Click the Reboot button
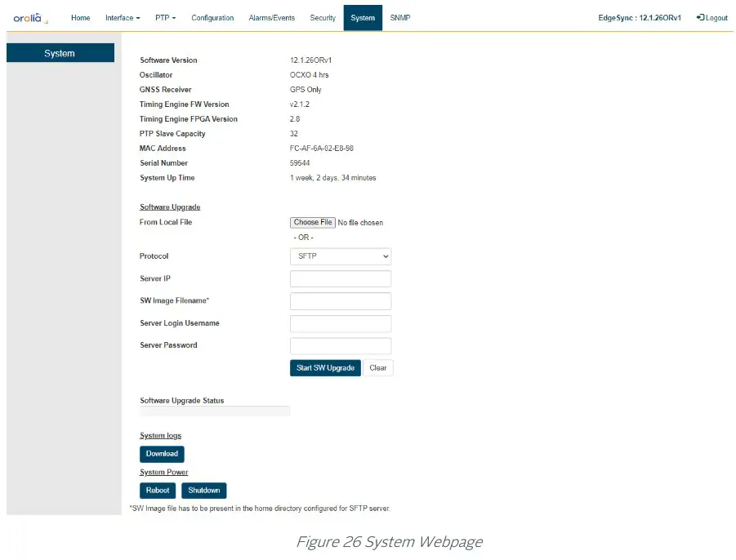 pos(158,490)
